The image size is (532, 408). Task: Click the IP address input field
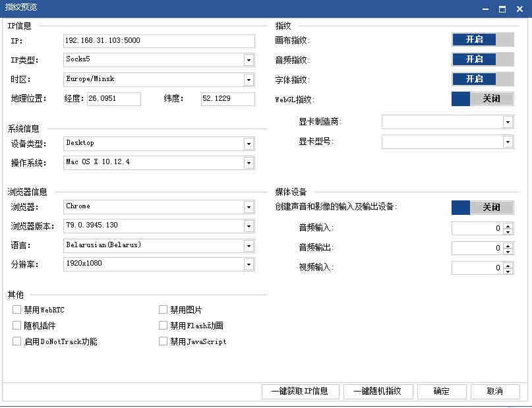(159, 41)
